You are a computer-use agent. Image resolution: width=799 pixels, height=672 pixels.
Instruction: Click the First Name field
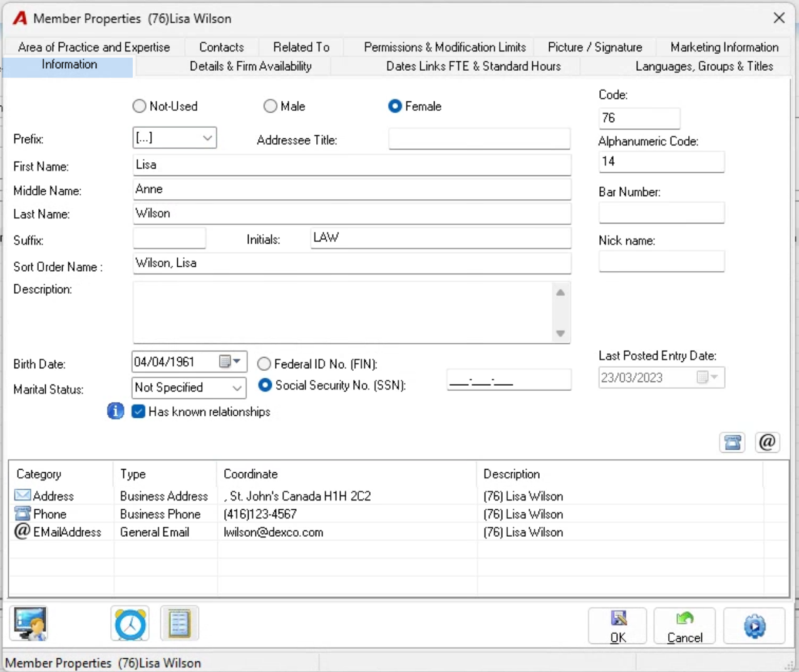coord(352,165)
